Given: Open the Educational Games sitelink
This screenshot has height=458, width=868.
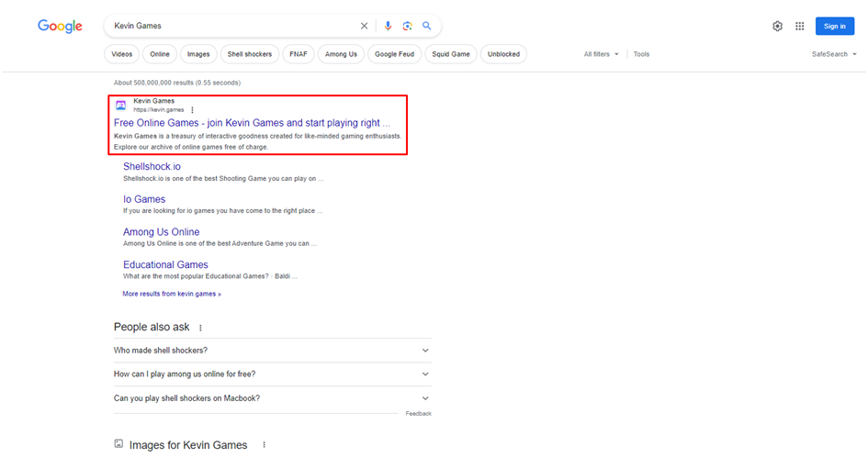Looking at the screenshot, I should tap(165, 264).
